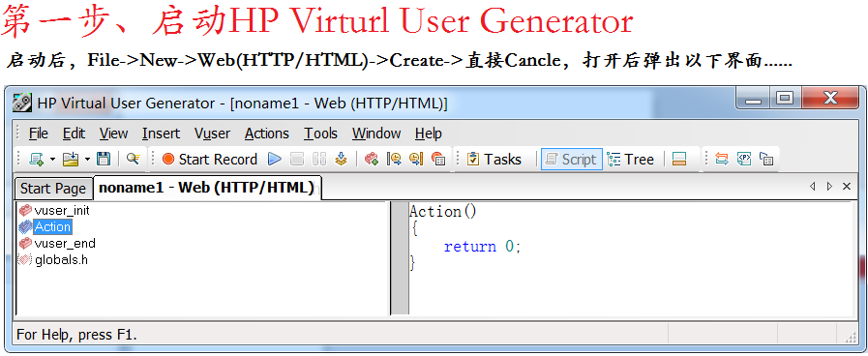Click the orange arrows icon beside Output
Image resolution: width=868 pixels, height=356 pixels.
coord(721,160)
